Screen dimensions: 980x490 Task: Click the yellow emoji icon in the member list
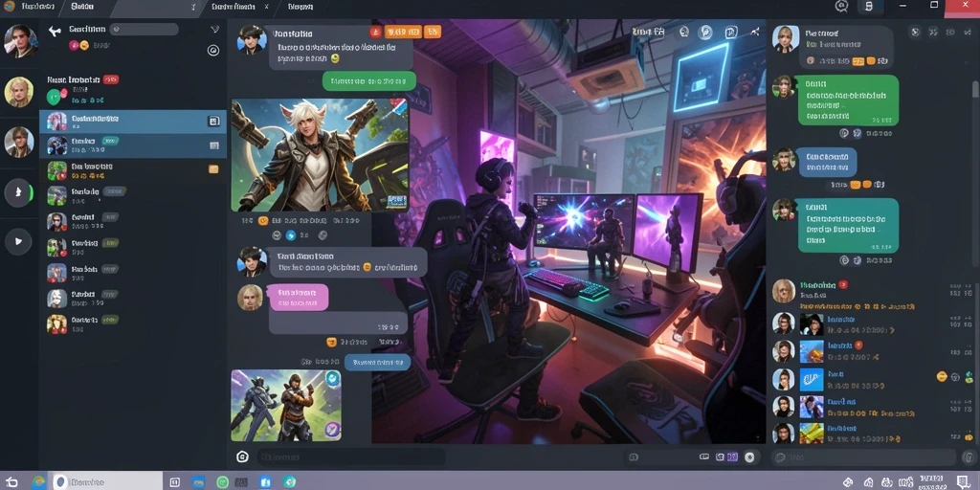(x=942, y=377)
